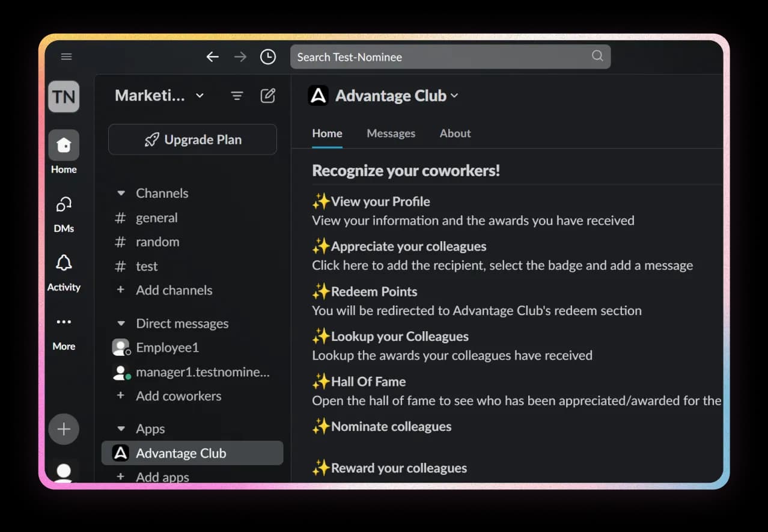The height and width of the screenshot is (532, 768).
Task: Expand the Advantage Club header dropdown
Action: coord(454,96)
